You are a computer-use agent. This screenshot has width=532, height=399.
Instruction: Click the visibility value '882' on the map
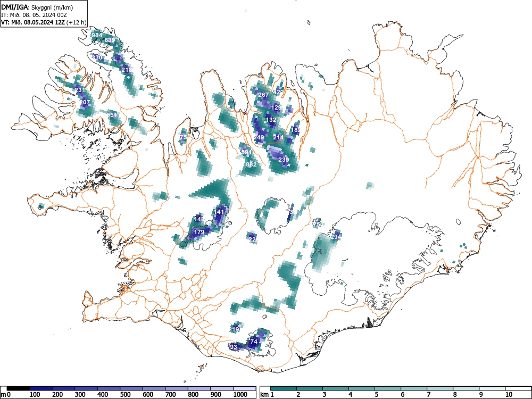(251, 164)
